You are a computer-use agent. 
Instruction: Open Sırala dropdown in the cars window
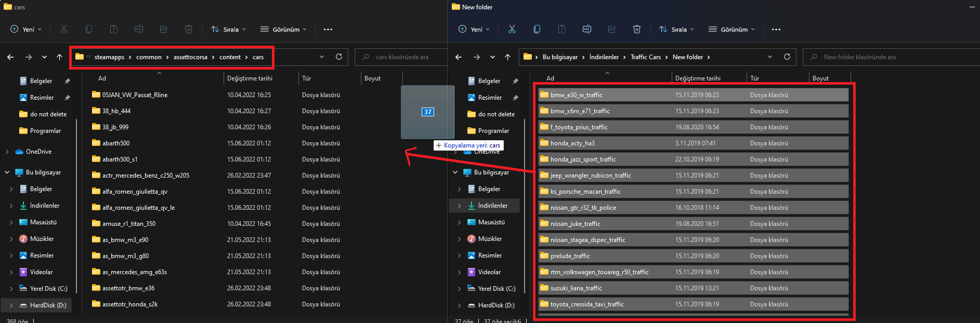pos(229,30)
